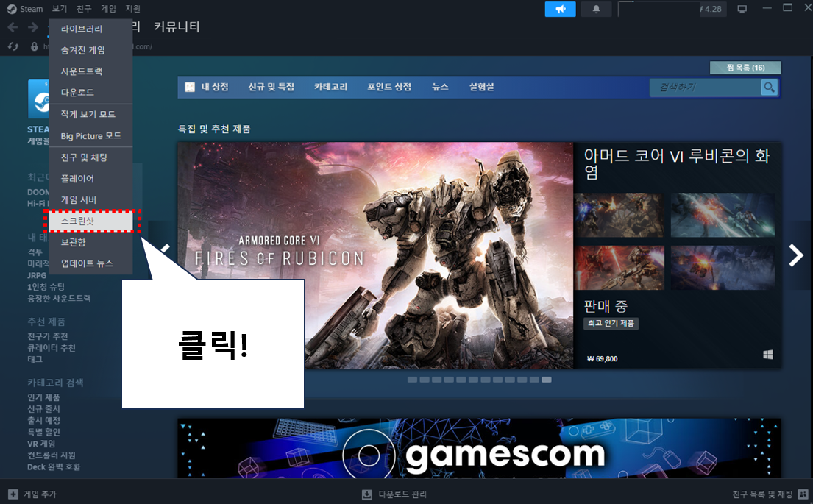Open the Steam menu with logo

[x=24, y=9]
